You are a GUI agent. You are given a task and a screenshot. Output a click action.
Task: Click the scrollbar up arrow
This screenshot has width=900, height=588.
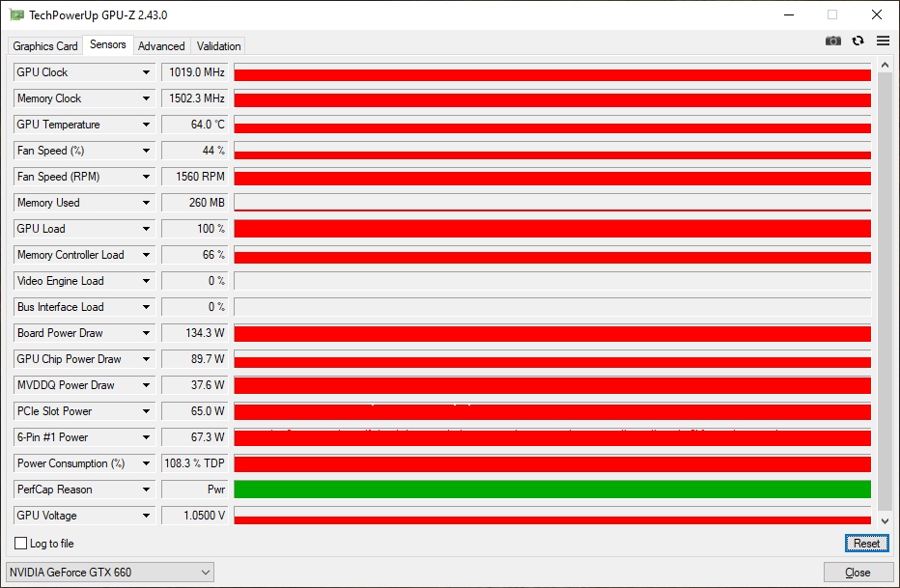(885, 65)
